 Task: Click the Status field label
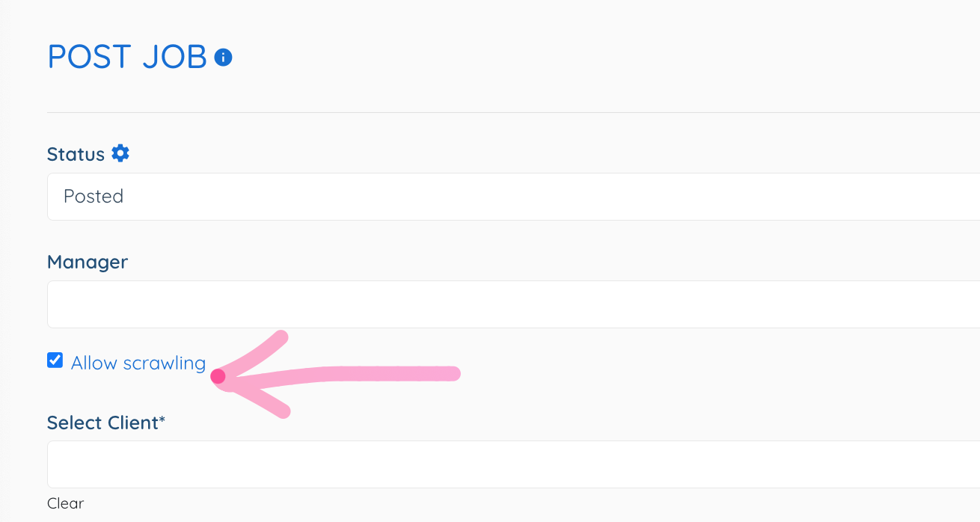(76, 154)
